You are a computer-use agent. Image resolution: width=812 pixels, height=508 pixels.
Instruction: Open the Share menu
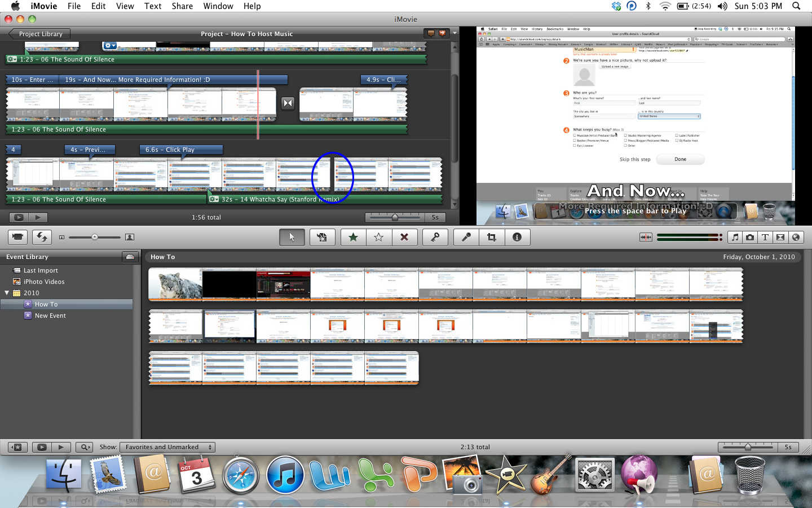click(182, 6)
